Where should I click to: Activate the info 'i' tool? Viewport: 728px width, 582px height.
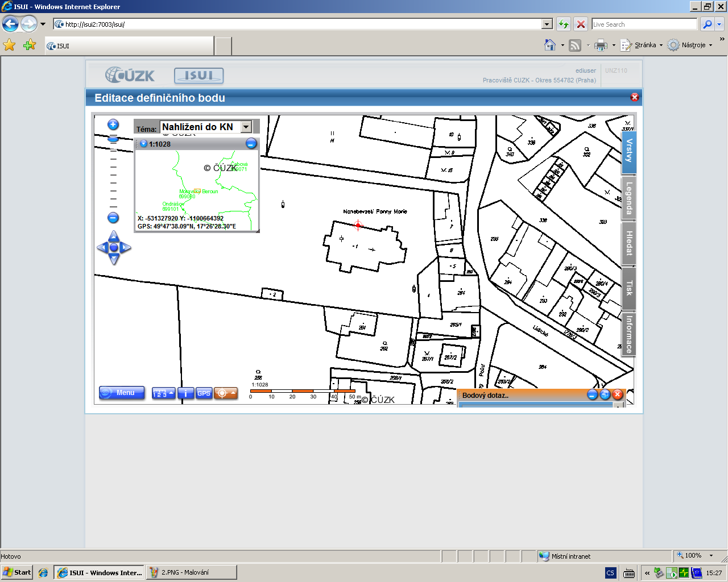pyautogui.click(x=186, y=393)
